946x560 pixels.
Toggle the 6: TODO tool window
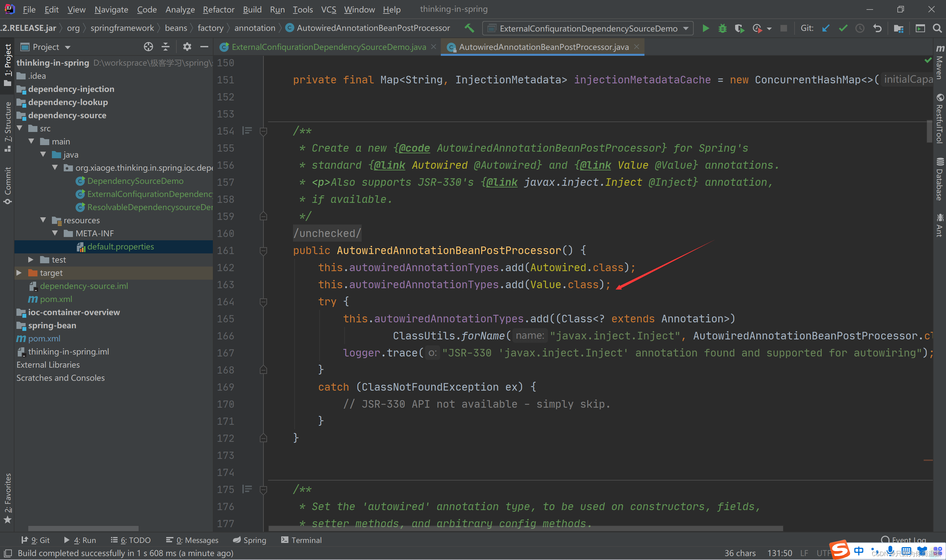coord(131,540)
